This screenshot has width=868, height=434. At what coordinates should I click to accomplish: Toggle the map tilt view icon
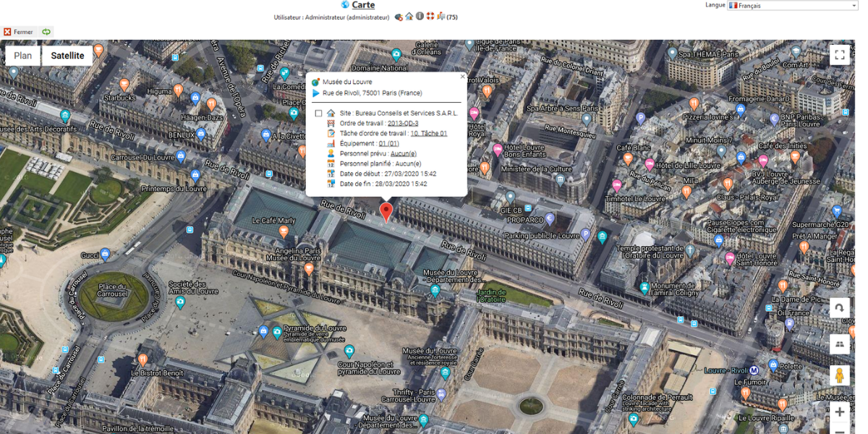click(x=839, y=344)
